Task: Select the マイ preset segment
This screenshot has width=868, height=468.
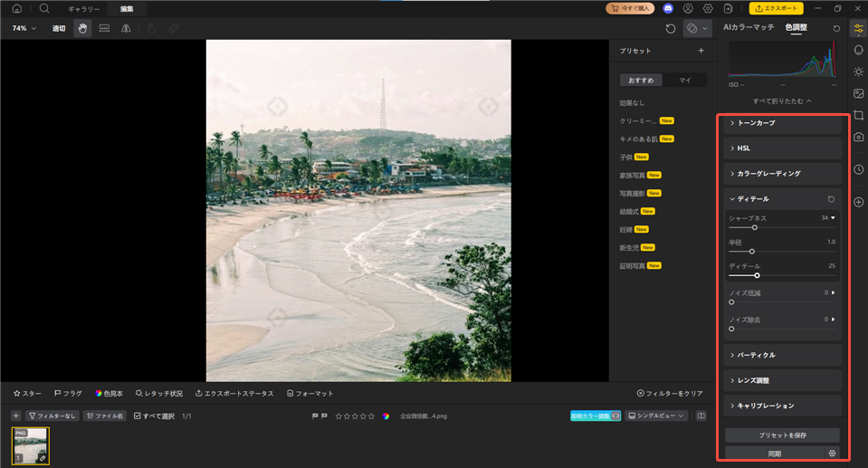Action: pos(685,81)
